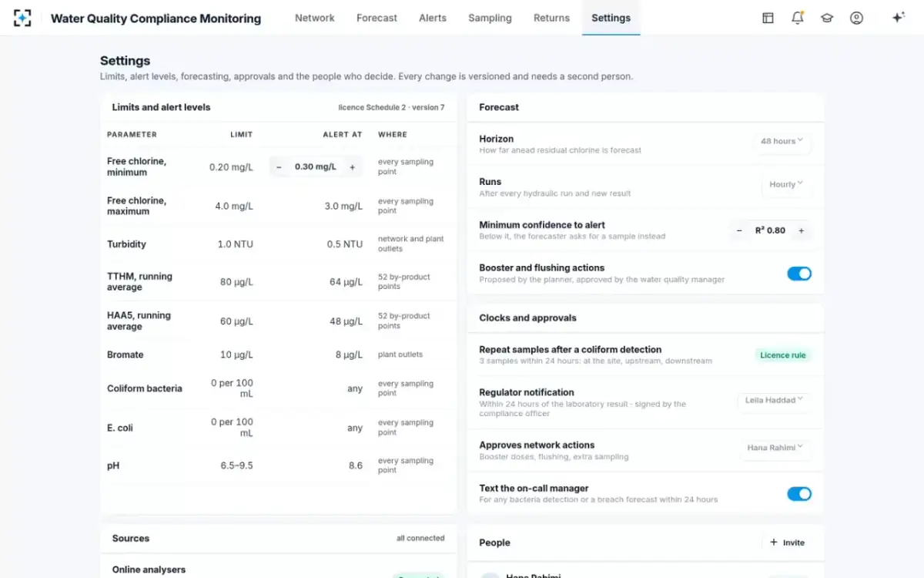This screenshot has height=578, width=924.
Task: Decrease free chlorine minimum alert level
Action: pos(279,166)
